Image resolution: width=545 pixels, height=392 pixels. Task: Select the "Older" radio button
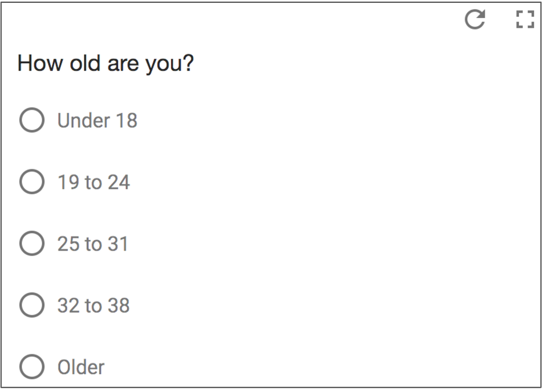(32, 366)
